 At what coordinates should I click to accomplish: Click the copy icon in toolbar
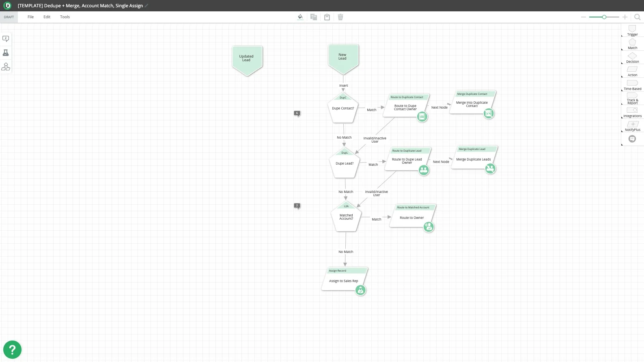tap(314, 17)
